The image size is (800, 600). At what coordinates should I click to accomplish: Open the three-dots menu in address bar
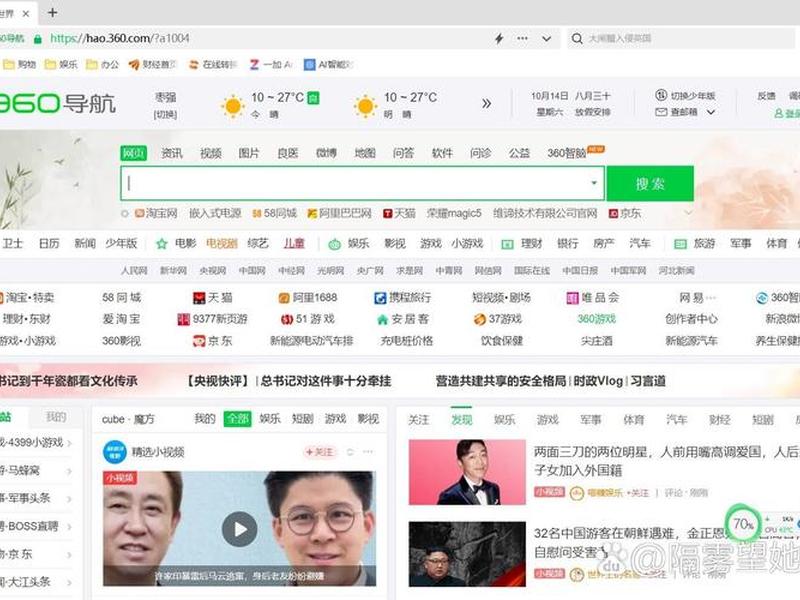pos(522,38)
